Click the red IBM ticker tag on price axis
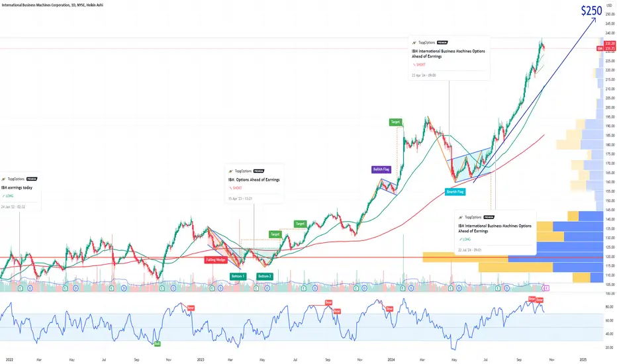The height and width of the screenshot is (364, 617). tap(600, 48)
